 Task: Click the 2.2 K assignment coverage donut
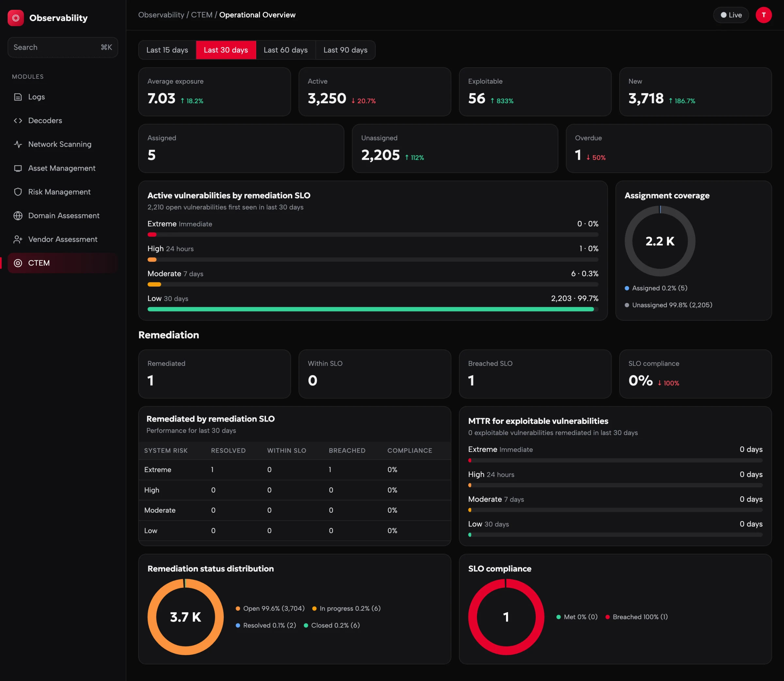click(660, 241)
